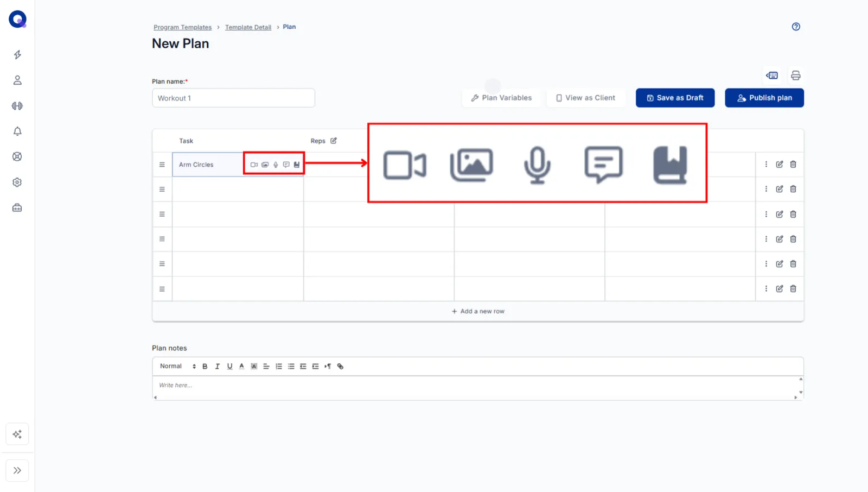Toggle right-to-left text direction
Image resolution: width=868 pixels, height=492 pixels.
click(x=328, y=367)
